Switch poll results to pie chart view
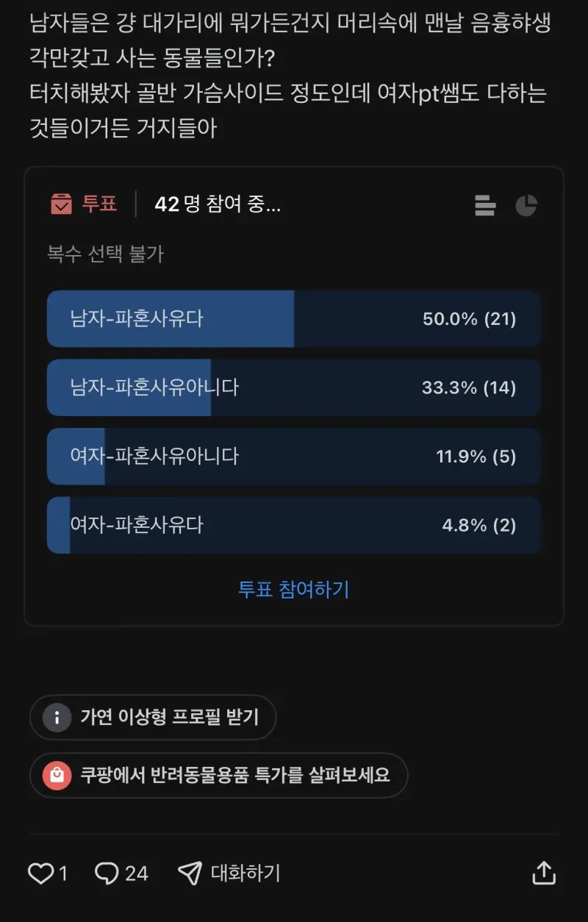 tap(526, 206)
